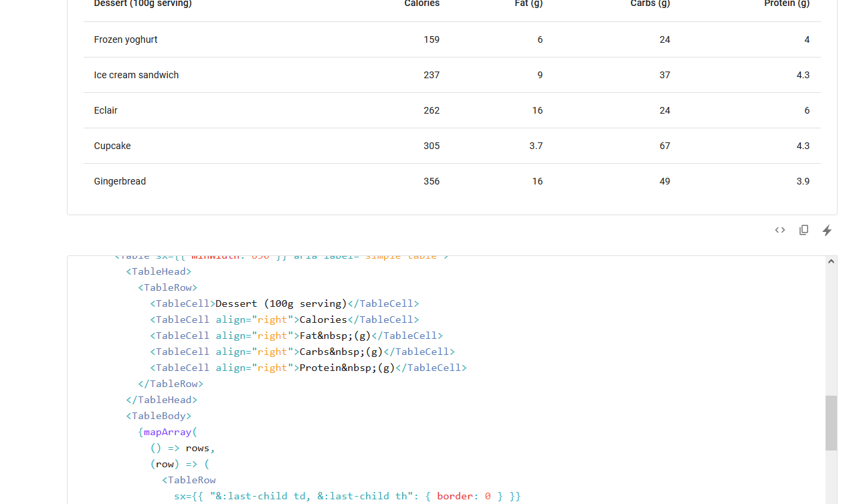Select calories value 159
This screenshot has height=504, width=865.
click(431, 39)
